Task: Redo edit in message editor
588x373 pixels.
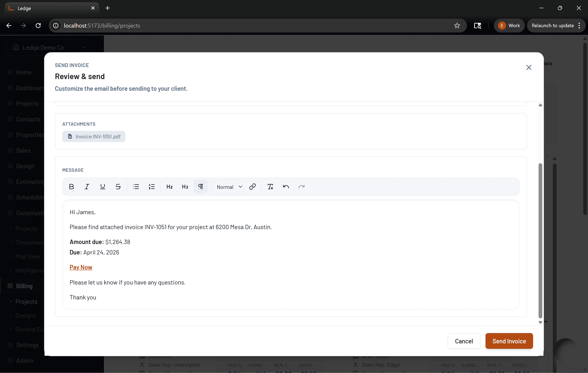Action: pos(302,187)
